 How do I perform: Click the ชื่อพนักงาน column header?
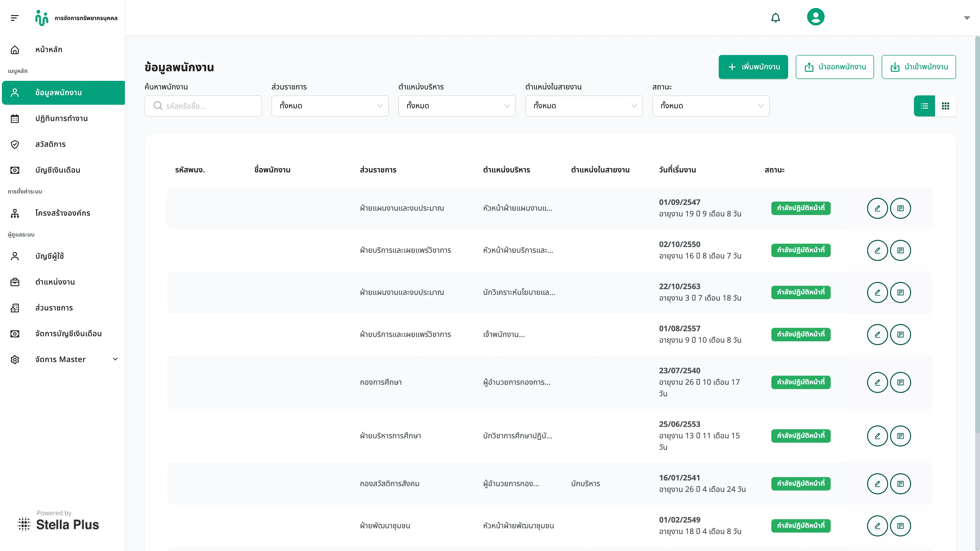(x=272, y=170)
